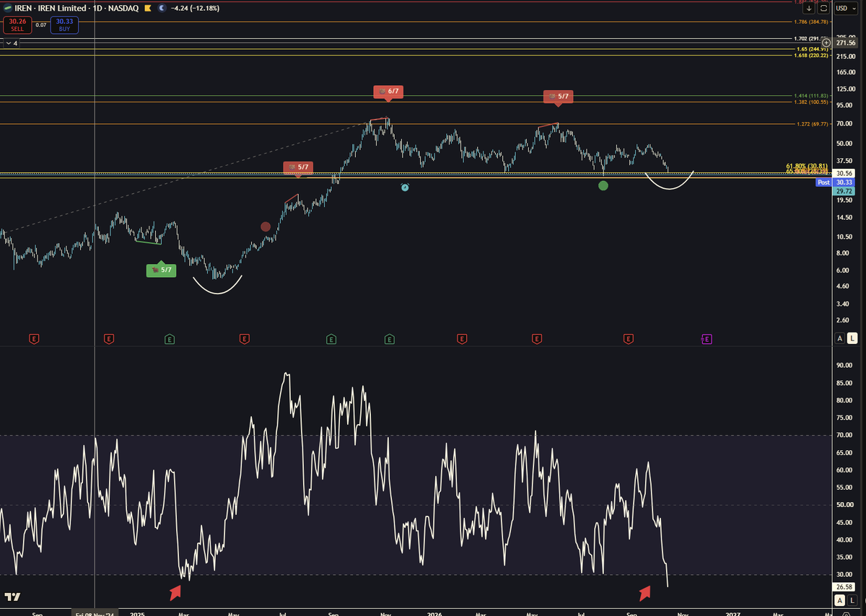Click the orange flag icon beside NASDAQ
This screenshot has width=866, height=616.
pos(148,8)
